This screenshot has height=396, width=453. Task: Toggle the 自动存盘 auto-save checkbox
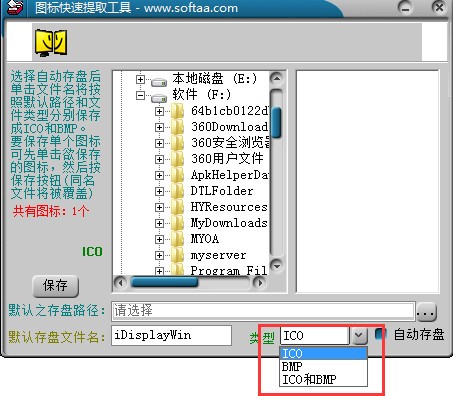pos(380,334)
